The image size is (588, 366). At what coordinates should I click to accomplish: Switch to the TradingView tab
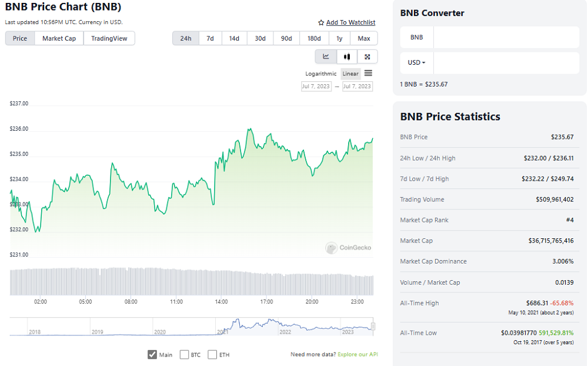109,38
